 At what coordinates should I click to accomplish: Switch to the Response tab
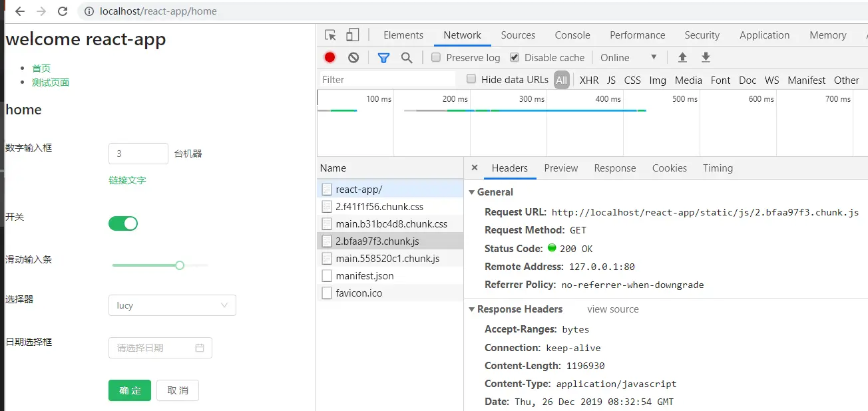click(614, 168)
